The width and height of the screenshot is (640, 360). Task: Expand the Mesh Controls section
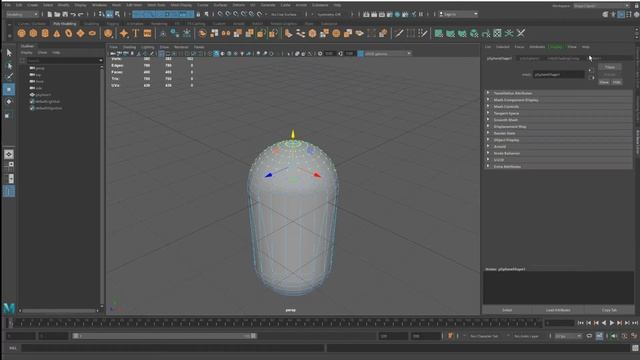coord(559,107)
